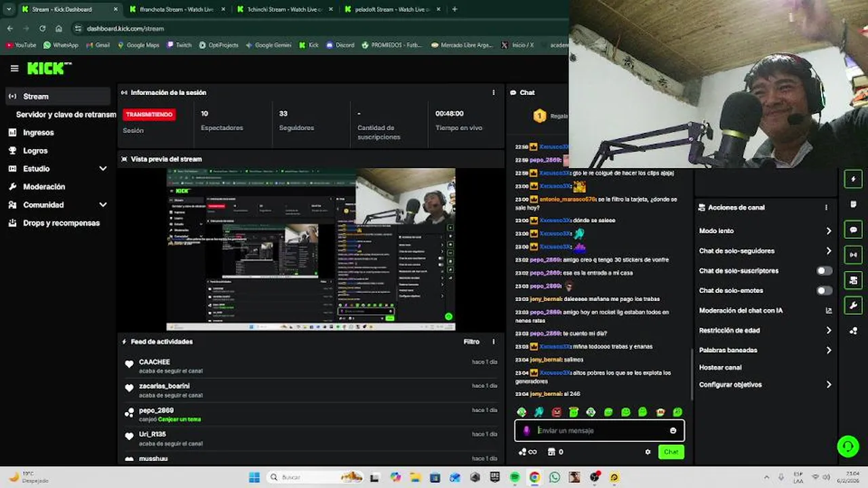This screenshot has width=868, height=488.
Task: Click the channel actions sidebar widget icon
Action: point(853,280)
